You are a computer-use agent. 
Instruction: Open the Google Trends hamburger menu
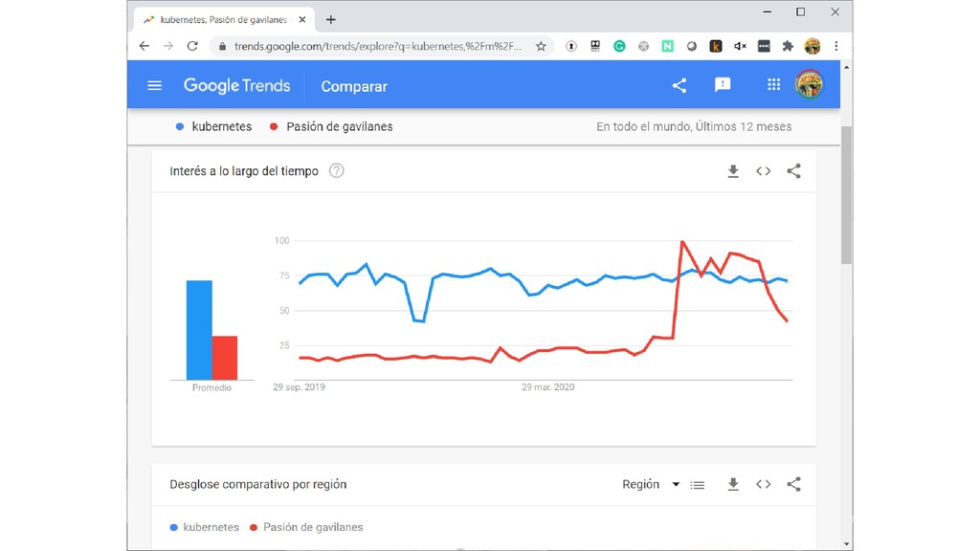pyautogui.click(x=155, y=86)
